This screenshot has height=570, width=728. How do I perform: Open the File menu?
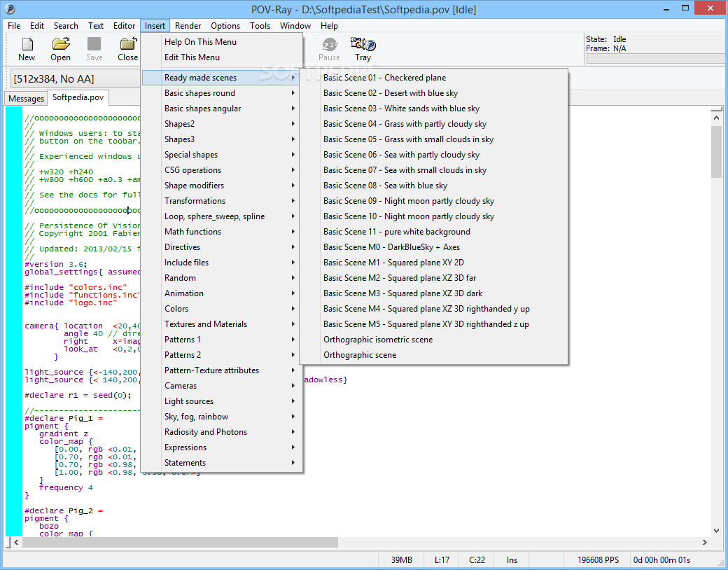click(14, 25)
